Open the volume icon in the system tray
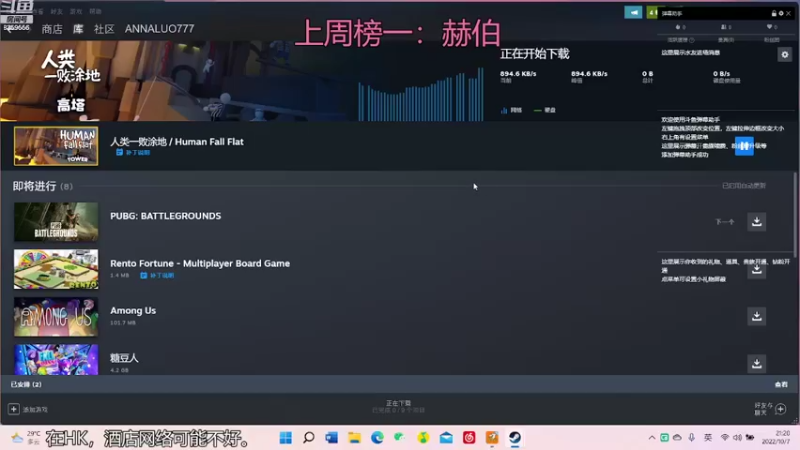The width and height of the screenshot is (800, 450). click(737, 437)
